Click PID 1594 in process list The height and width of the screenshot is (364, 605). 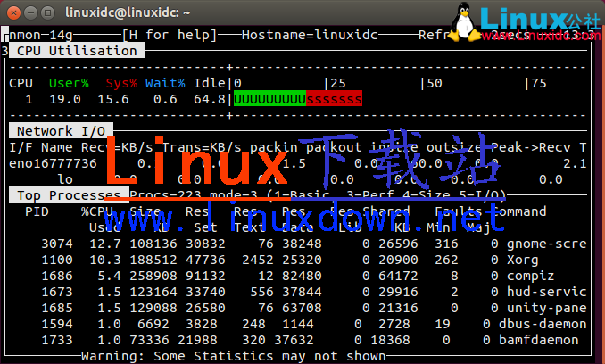pos(57,324)
